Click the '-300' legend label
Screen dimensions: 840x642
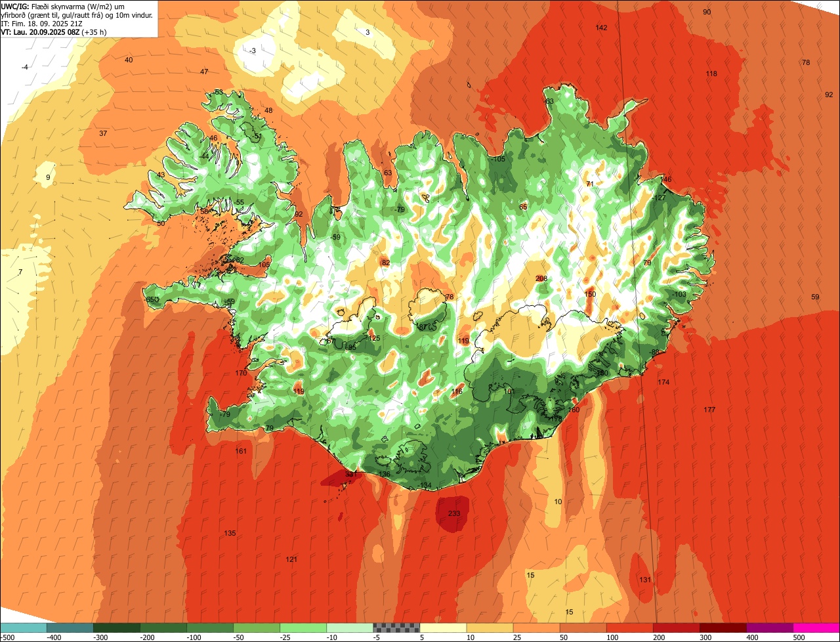pyautogui.click(x=99, y=637)
